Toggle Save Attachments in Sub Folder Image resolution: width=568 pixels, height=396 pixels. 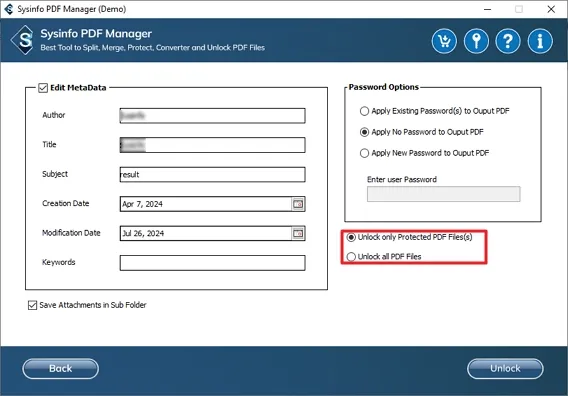32,305
